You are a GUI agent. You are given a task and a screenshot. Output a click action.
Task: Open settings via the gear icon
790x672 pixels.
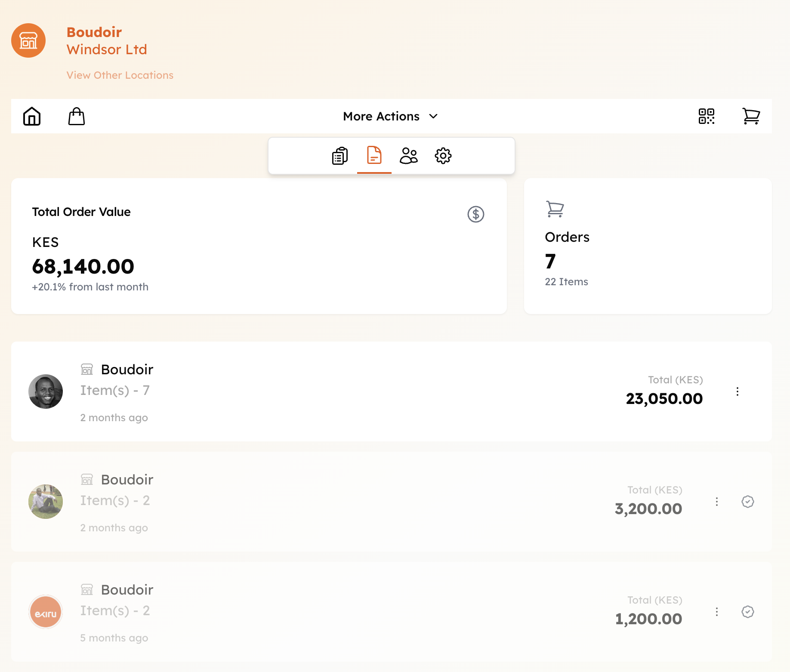pos(443,156)
